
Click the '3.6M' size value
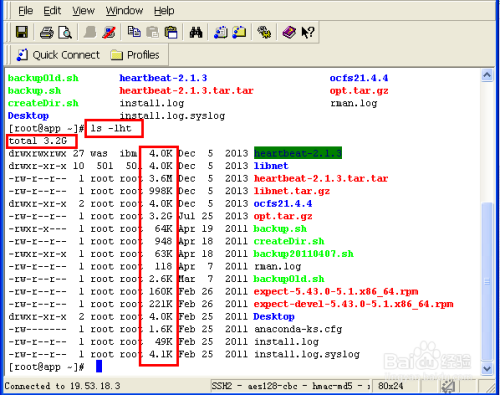coord(161,179)
